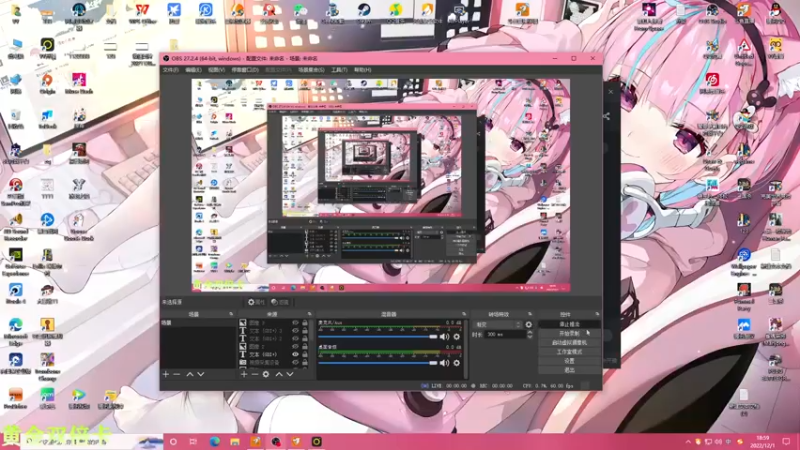Open 滤镜 (Filters) for the selected source

(280, 302)
